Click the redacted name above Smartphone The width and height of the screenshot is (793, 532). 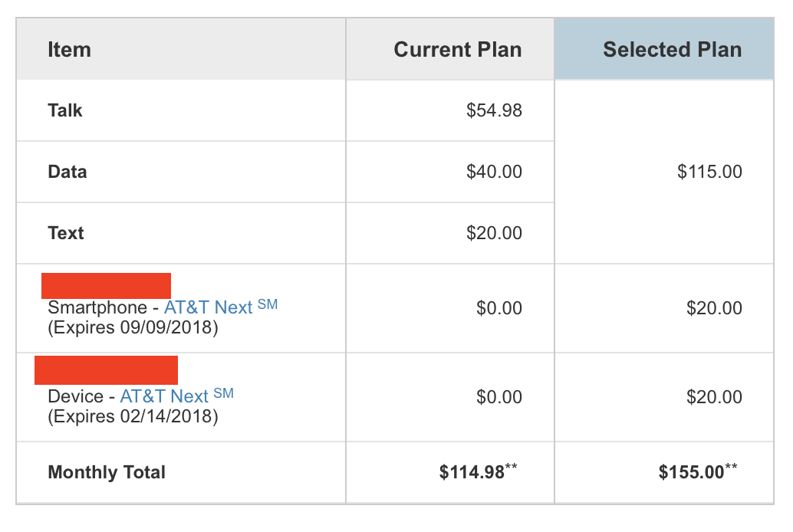coord(106,286)
